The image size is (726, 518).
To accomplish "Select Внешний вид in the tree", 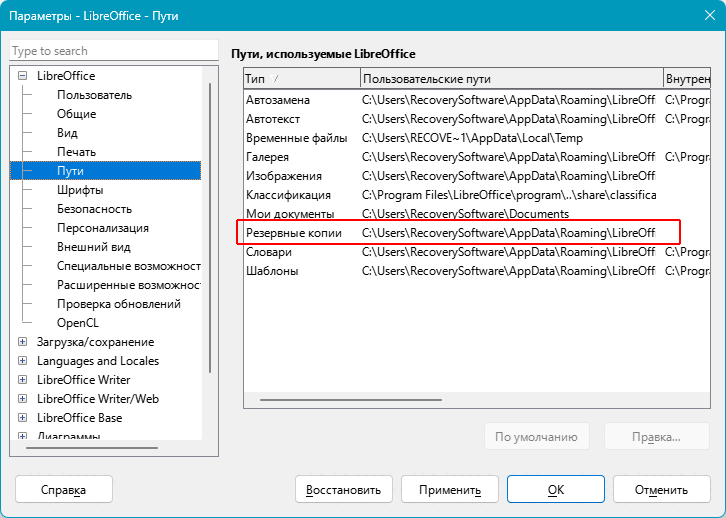I will [94, 247].
